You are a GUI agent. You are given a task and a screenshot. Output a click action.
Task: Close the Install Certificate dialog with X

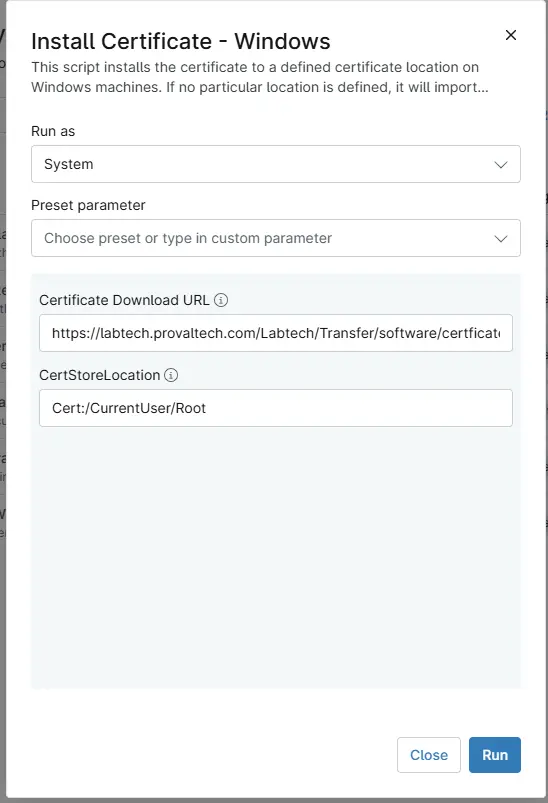[511, 35]
